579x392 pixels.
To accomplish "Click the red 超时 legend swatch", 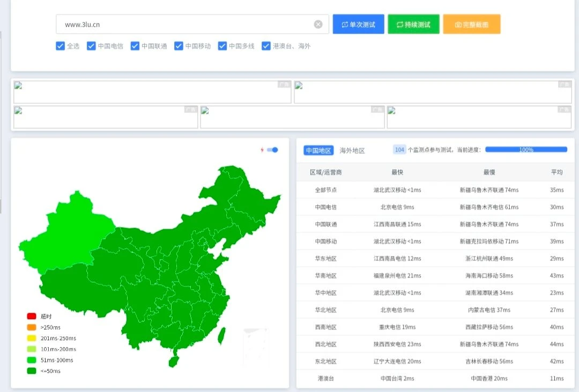I will [32, 316].
